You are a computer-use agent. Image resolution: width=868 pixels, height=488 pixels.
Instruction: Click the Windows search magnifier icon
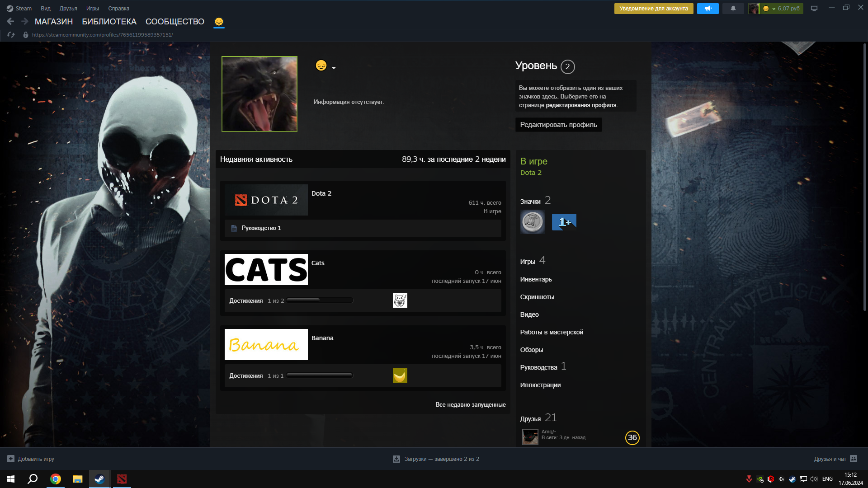click(x=33, y=479)
